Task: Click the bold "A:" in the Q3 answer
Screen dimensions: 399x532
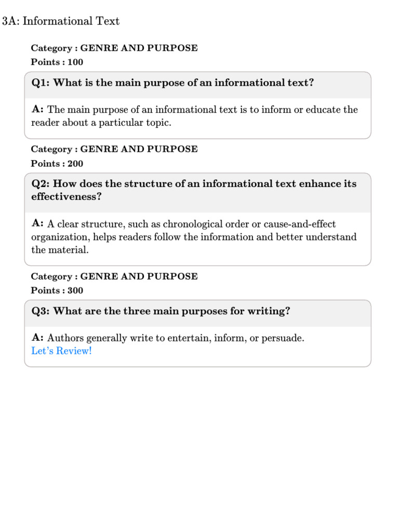Action: (38, 338)
